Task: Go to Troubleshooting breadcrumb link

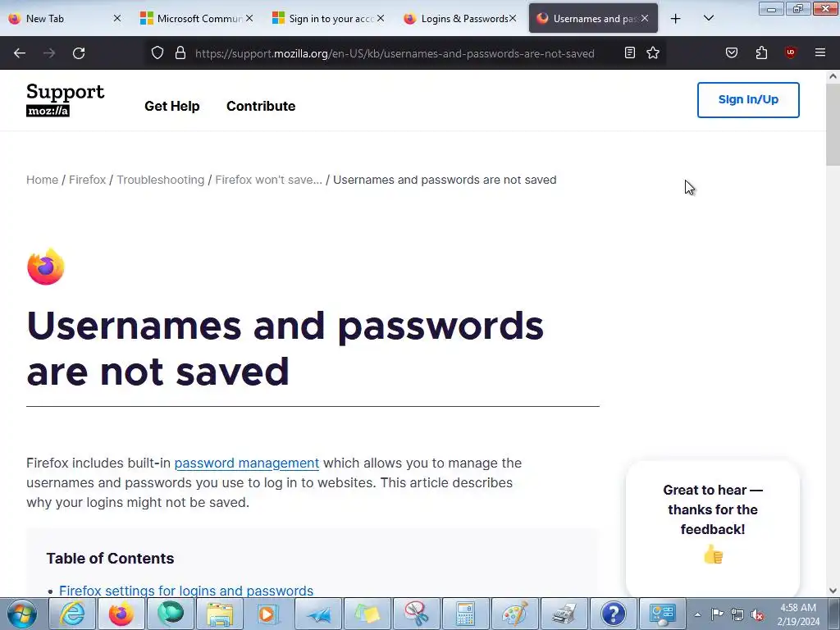Action: [161, 180]
